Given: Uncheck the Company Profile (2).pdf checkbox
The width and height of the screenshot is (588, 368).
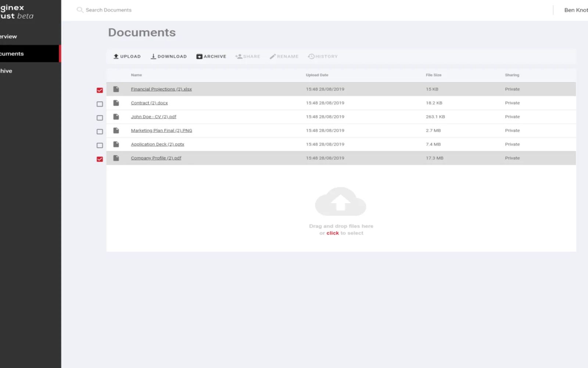Looking at the screenshot, I should 100,159.
